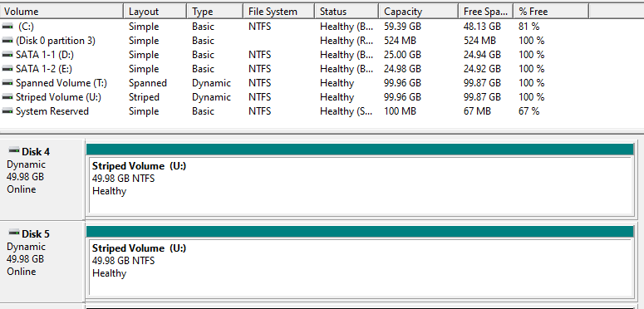
Task: Sort by the Type column header
Action: pos(214,12)
